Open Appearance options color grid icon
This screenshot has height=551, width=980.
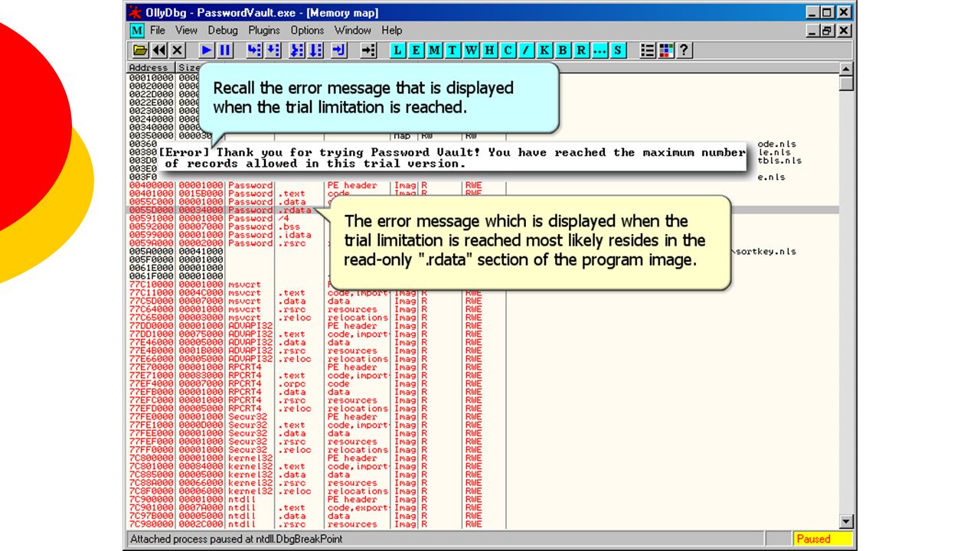click(x=666, y=51)
